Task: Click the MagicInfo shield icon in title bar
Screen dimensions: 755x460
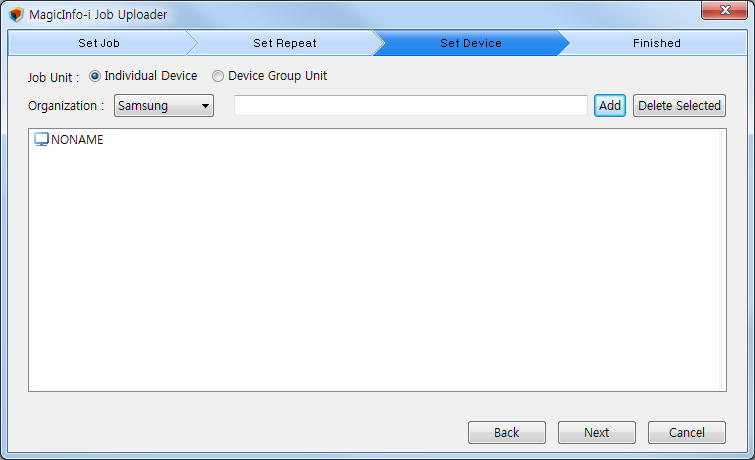Action: click(16, 15)
